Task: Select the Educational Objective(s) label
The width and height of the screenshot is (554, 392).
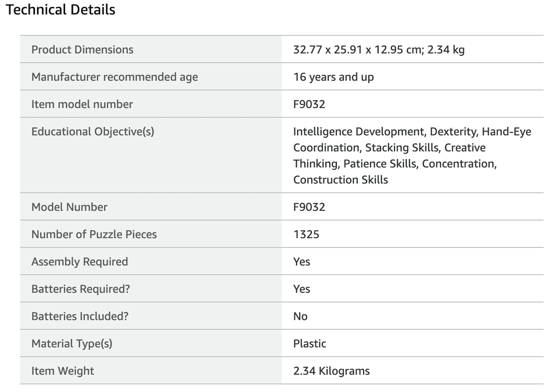Action: click(93, 132)
